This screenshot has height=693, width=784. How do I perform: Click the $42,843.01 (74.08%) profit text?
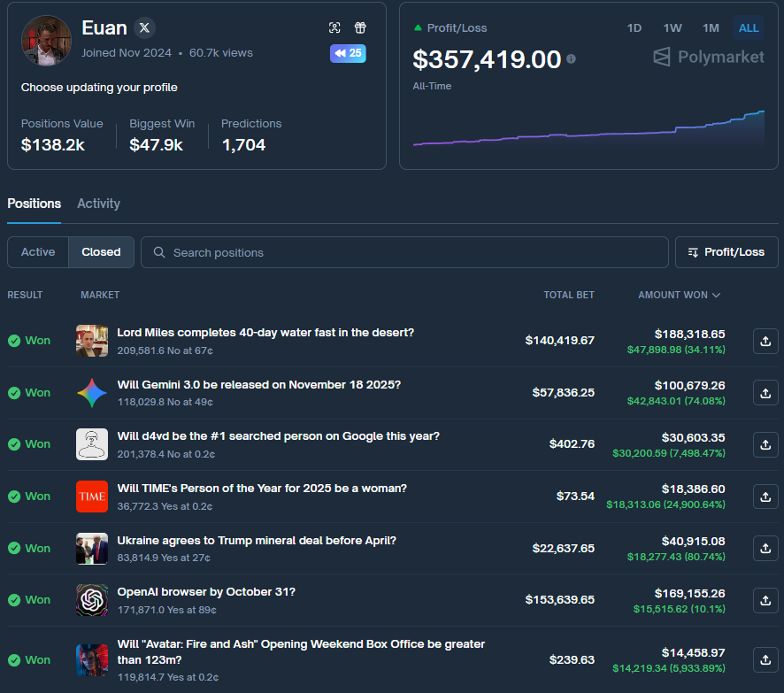tap(676, 401)
